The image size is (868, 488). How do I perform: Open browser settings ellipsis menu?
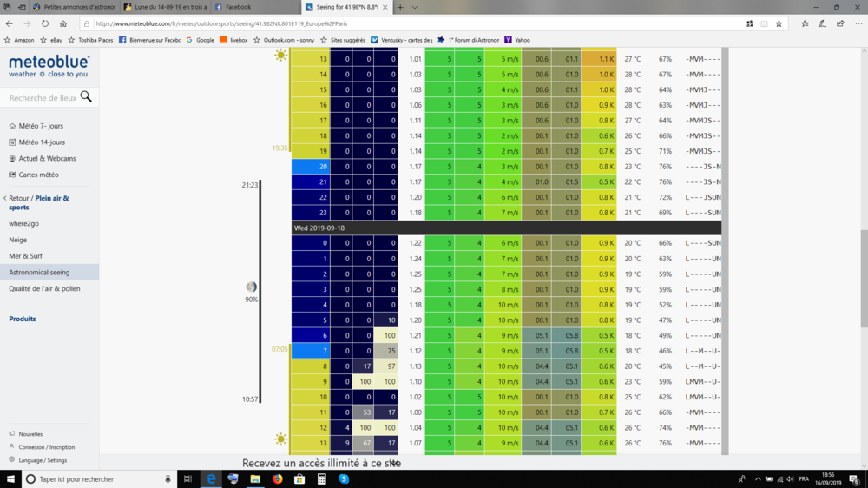point(858,23)
